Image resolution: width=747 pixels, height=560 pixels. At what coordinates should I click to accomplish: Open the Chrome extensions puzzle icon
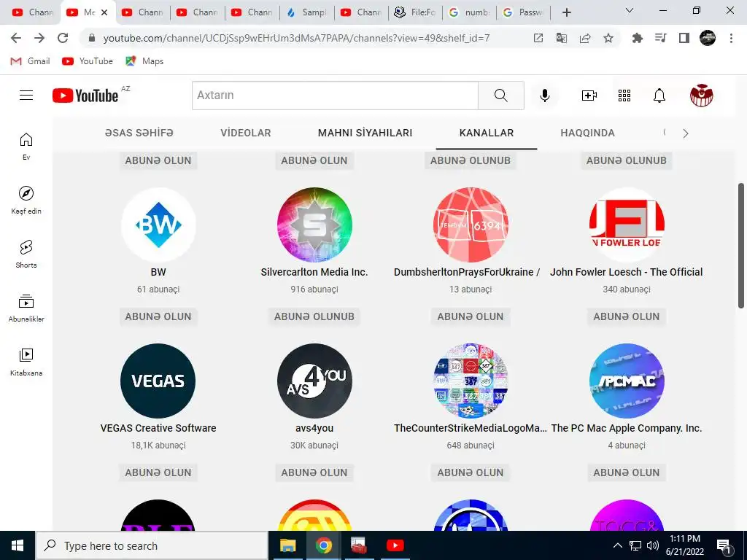pyautogui.click(x=638, y=38)
